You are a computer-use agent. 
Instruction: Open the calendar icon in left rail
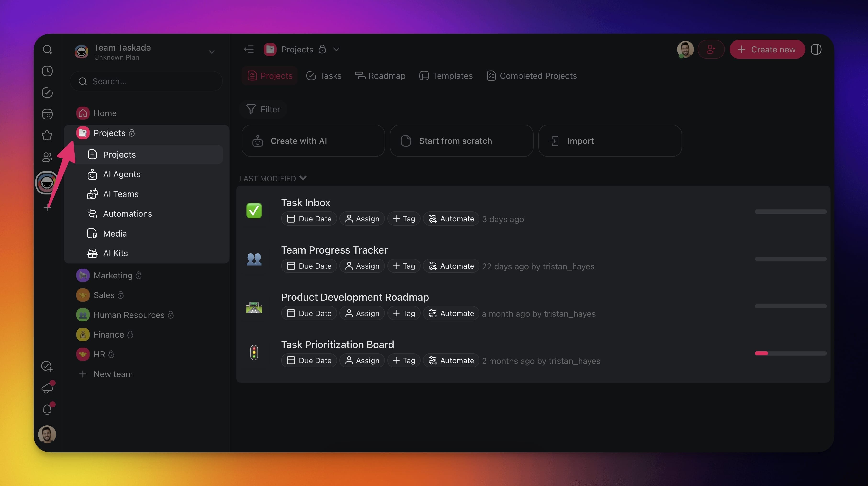tap(47, 114)
